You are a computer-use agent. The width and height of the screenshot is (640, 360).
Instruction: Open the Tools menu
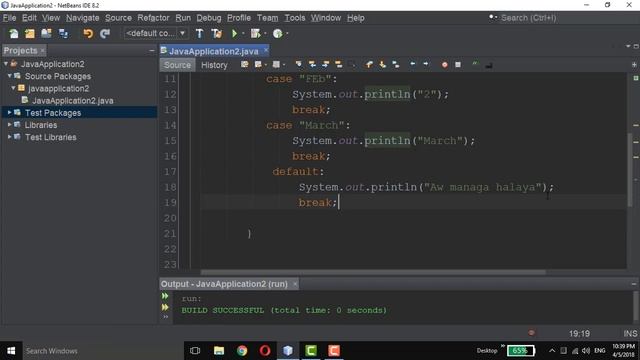coord(295,18)
